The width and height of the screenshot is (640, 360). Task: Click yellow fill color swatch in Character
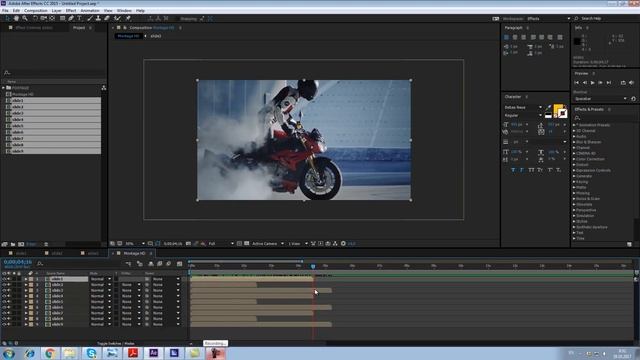click(558, 109)
